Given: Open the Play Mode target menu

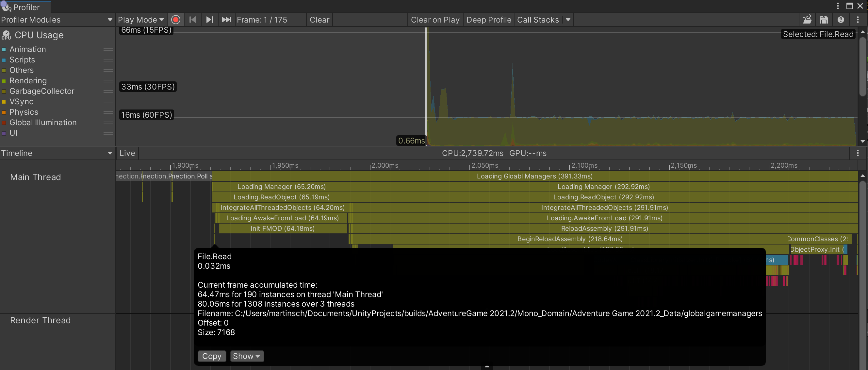Looking at the screenshot, I should (141, 20).
